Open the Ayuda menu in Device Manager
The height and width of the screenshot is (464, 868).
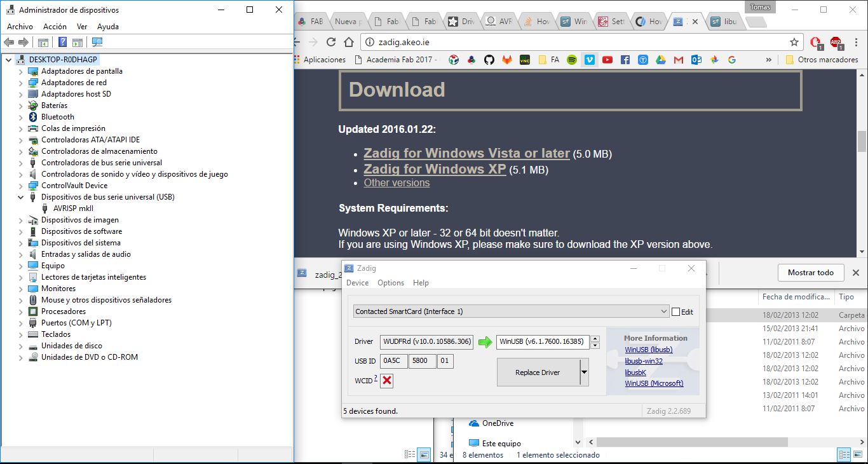click(x=108, y=27)
